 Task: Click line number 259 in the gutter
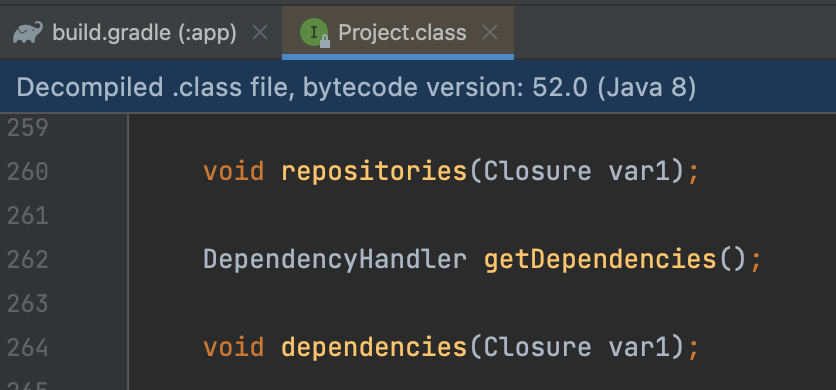coord(28,128)
